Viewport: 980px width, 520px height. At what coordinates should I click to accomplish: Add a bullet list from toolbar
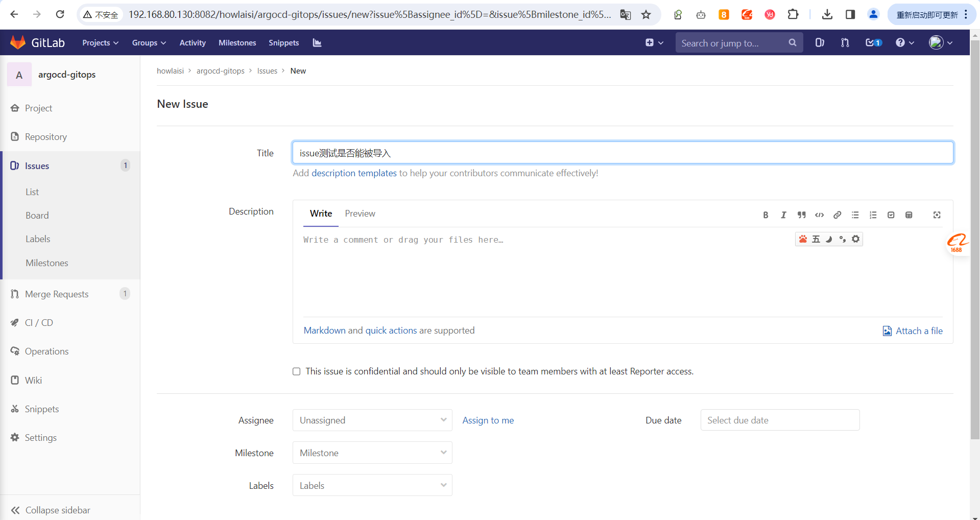coord(855,215)
